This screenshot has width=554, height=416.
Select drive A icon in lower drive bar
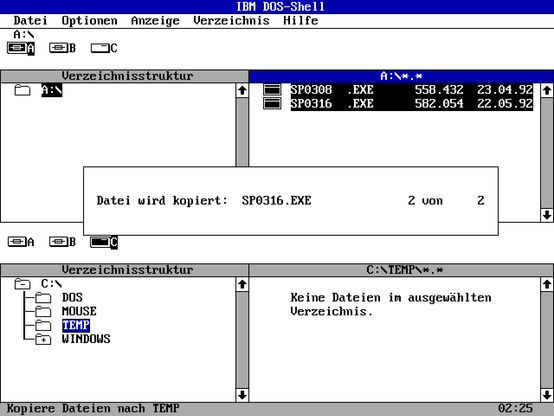pos(21,242)
